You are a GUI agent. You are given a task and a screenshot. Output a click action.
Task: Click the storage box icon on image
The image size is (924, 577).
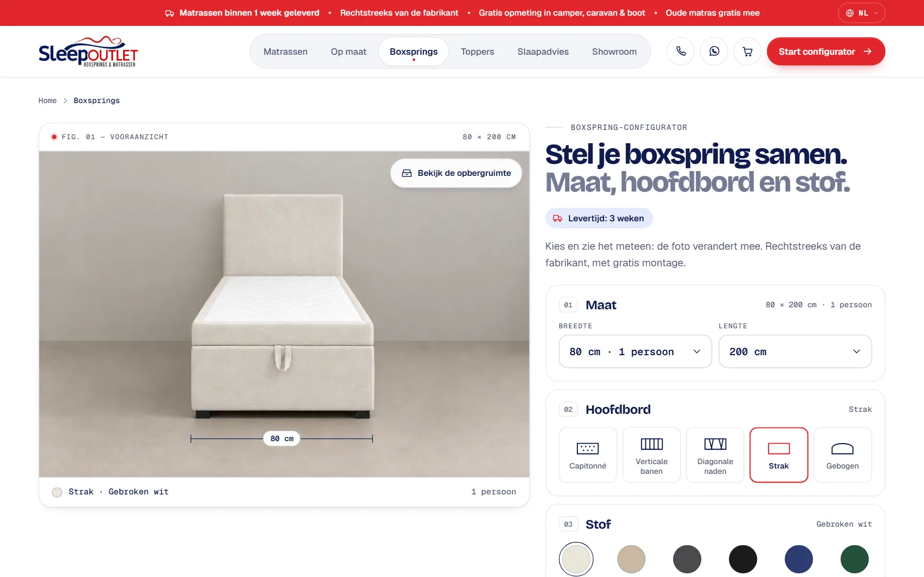(x=407, y=173)
